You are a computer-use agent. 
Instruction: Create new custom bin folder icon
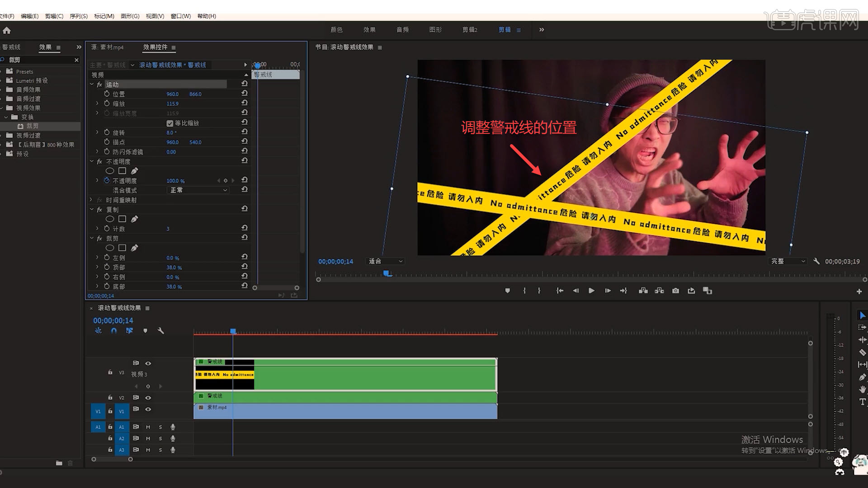[x=59, y=463]
